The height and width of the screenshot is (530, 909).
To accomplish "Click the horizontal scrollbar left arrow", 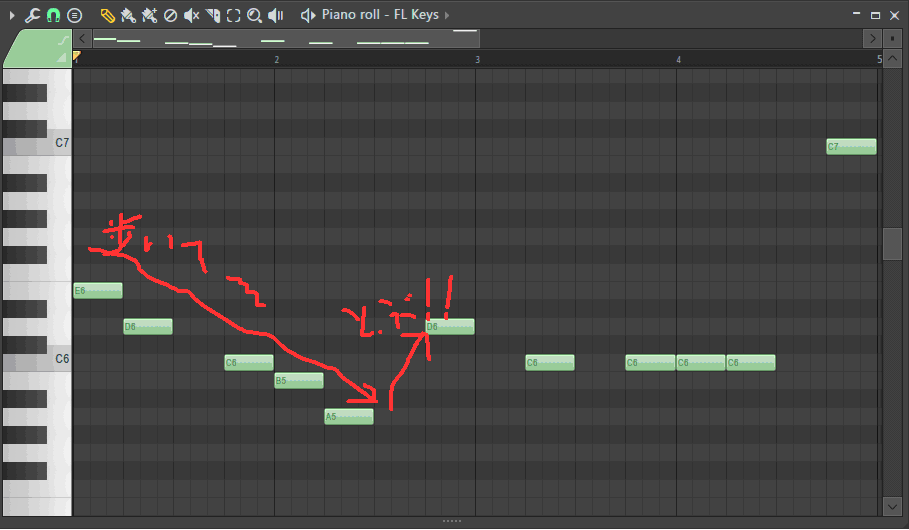I will (x=82, y=39).
